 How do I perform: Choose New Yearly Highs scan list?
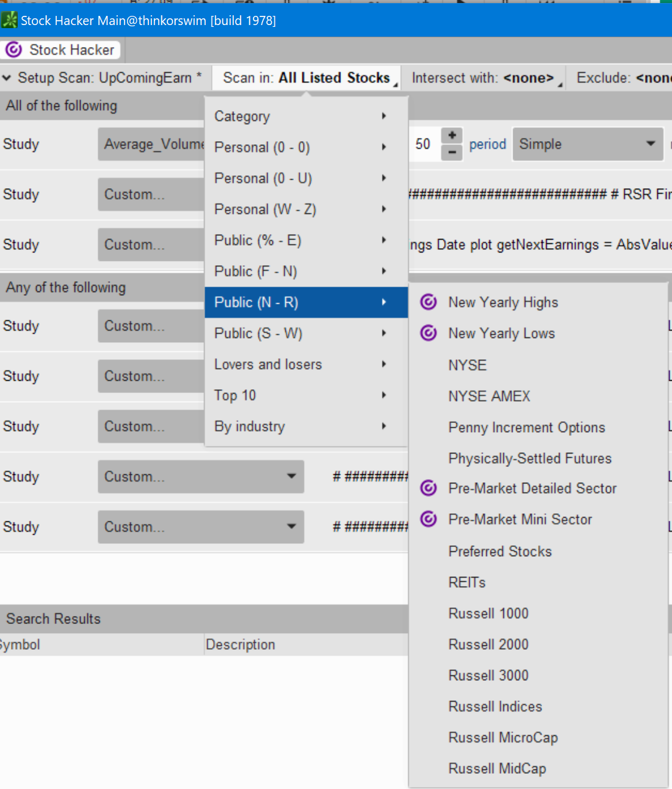(x=538, y=302)
